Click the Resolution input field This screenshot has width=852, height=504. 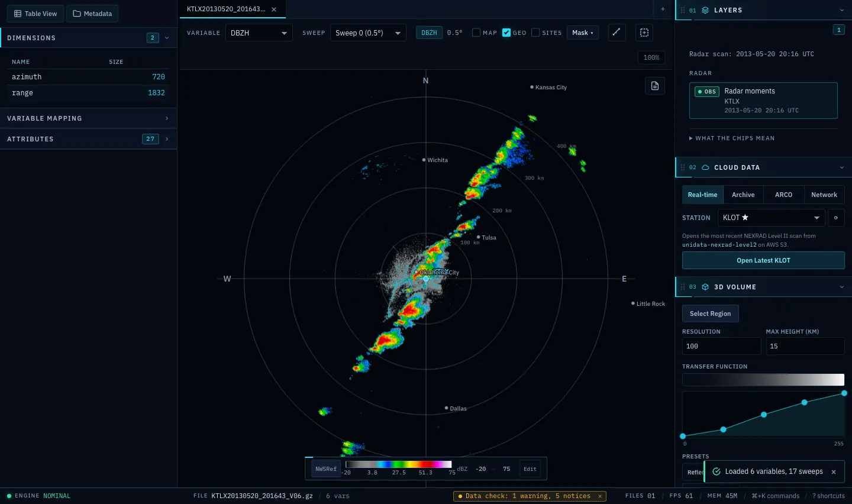(721, 346)
